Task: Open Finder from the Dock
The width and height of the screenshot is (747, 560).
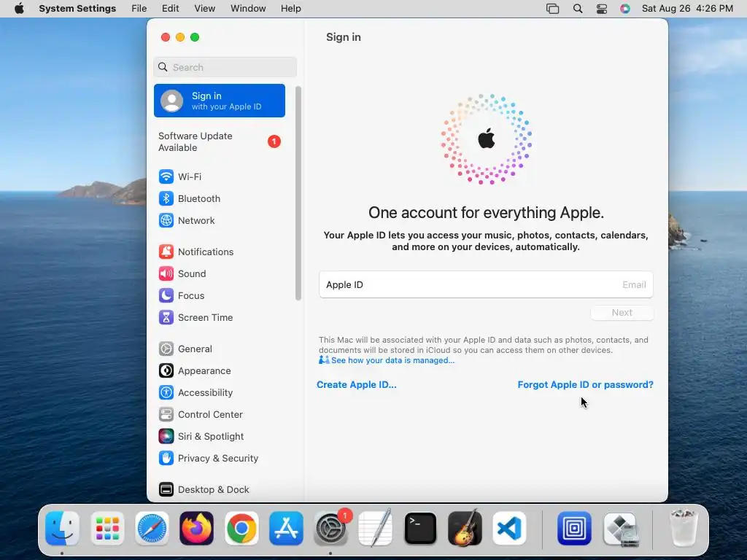Action: (x=62, y=529)
